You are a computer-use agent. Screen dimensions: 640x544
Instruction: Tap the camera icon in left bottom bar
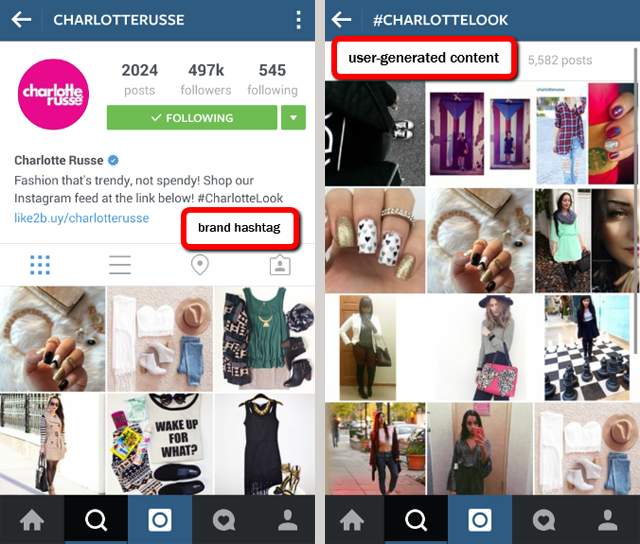pos(160,520)
